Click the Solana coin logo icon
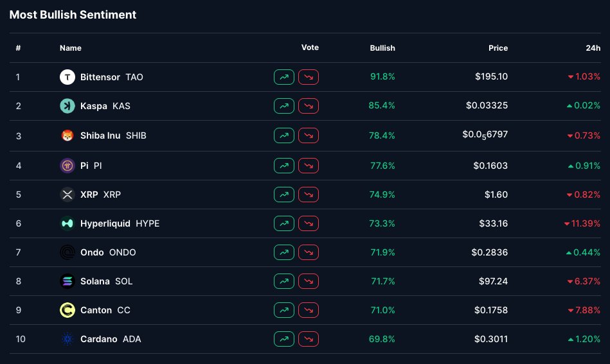Image resolution: width=610 pixels, height=364 pixels. tap(67, 281)
